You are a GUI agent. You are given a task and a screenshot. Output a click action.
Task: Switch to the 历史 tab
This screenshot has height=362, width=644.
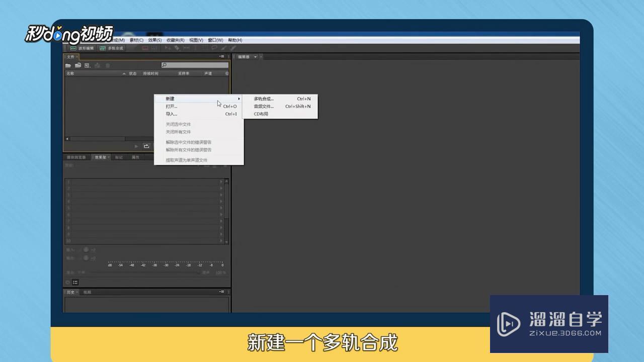70,292
